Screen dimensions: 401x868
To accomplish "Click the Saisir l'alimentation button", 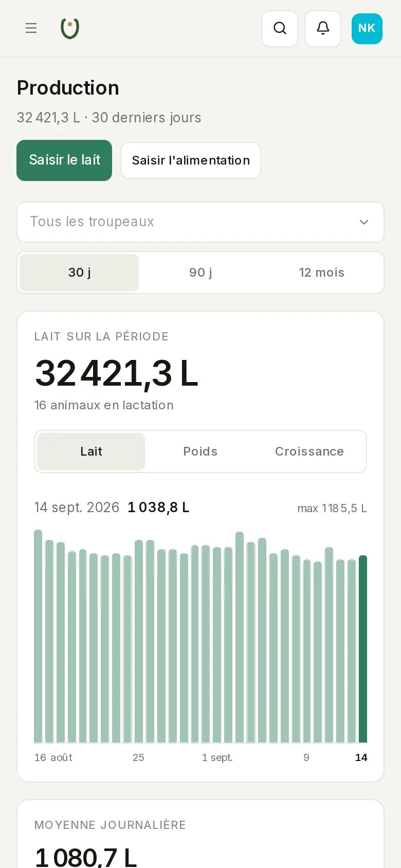I will (191, 160).
